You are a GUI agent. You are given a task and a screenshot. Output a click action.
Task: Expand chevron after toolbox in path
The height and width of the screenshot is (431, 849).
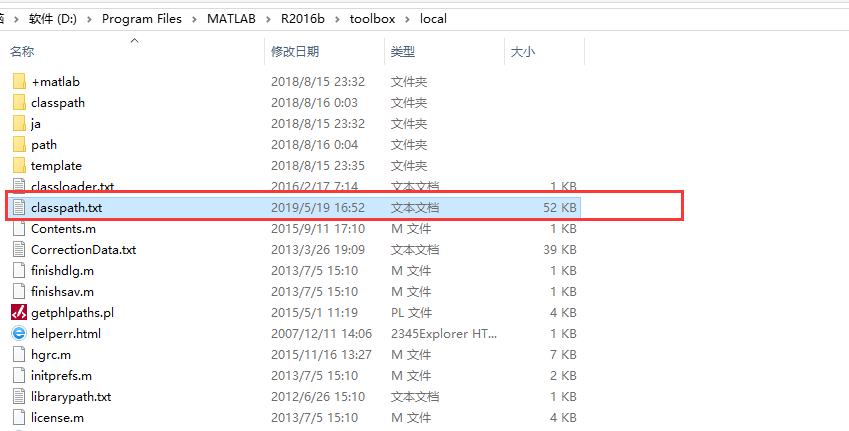(407, 19)
